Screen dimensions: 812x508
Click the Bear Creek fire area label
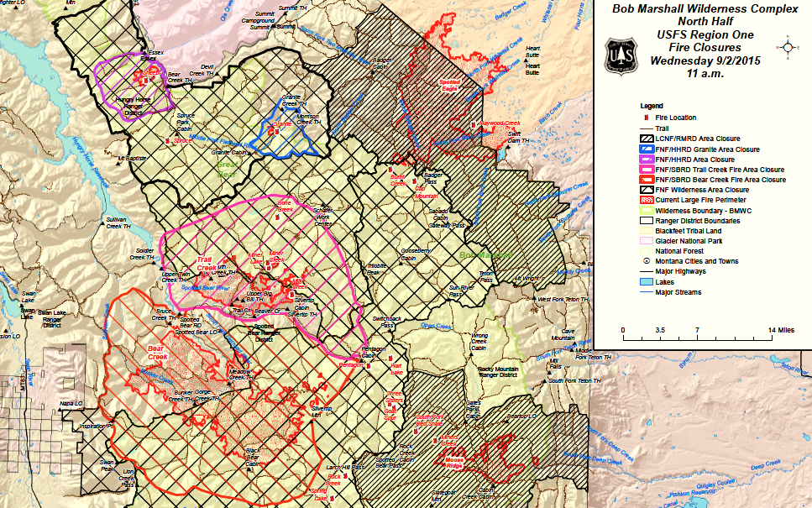tap(158, 351)
